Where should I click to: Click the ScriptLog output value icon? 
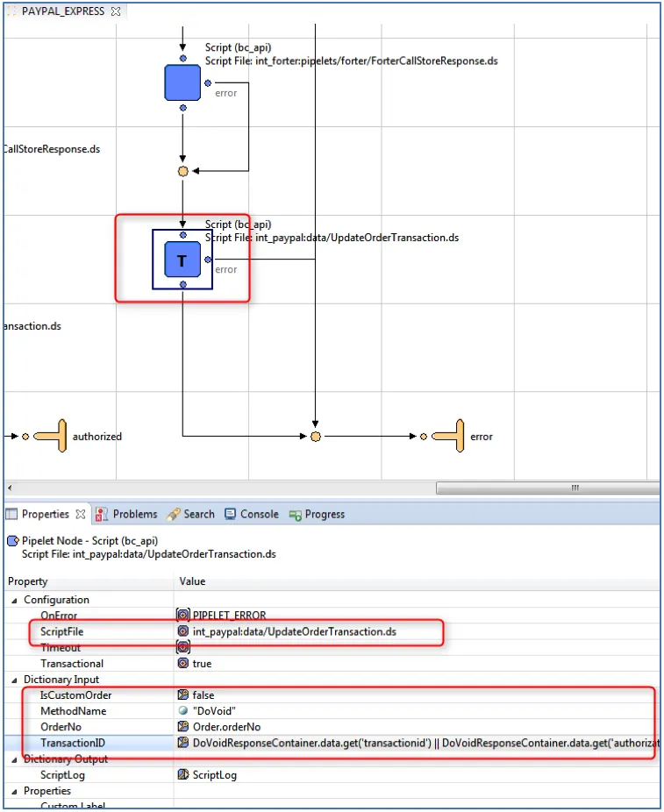182,774
